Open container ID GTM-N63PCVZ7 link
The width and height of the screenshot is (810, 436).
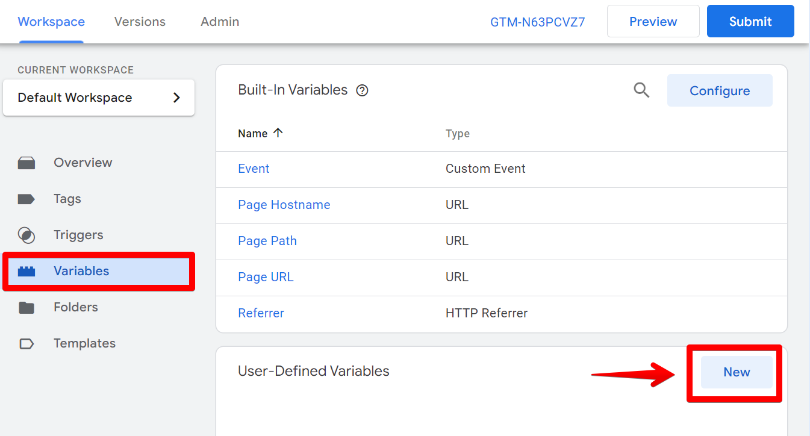pyautogui.click(x=538, y=21)
